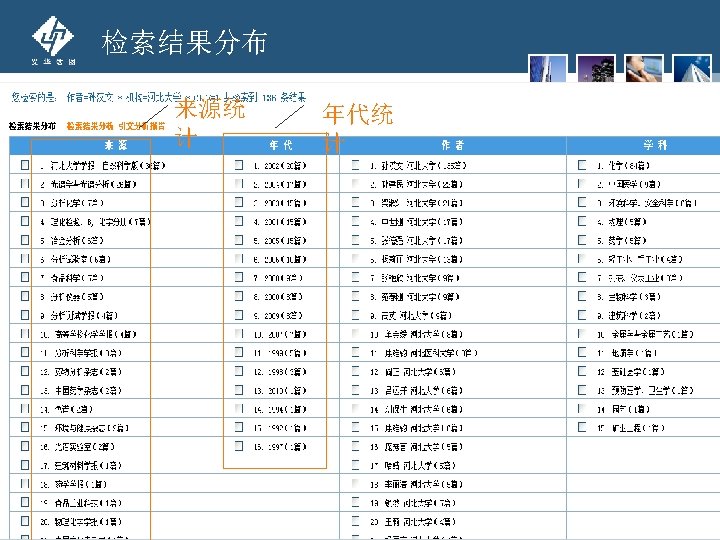
Task: Click the 年代 column header
Action: [281, 146]
